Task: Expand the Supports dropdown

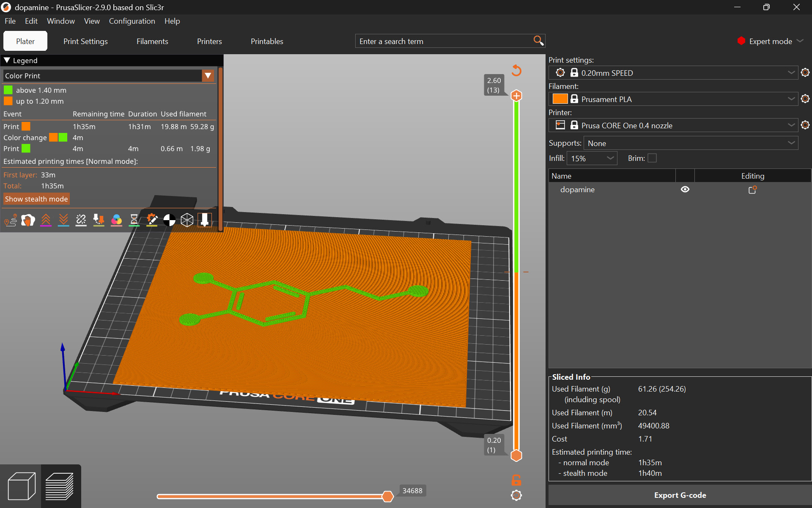Action: pos(691,143)
